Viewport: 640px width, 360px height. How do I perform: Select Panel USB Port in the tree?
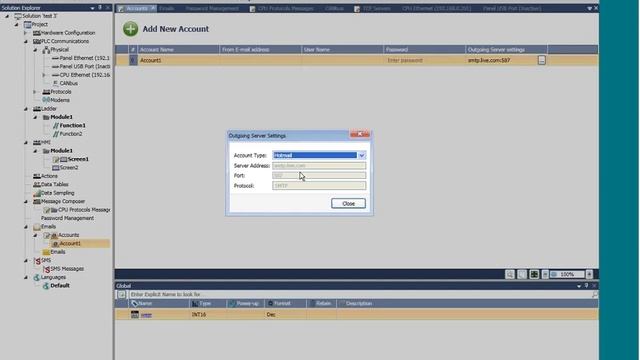(85, 67)
